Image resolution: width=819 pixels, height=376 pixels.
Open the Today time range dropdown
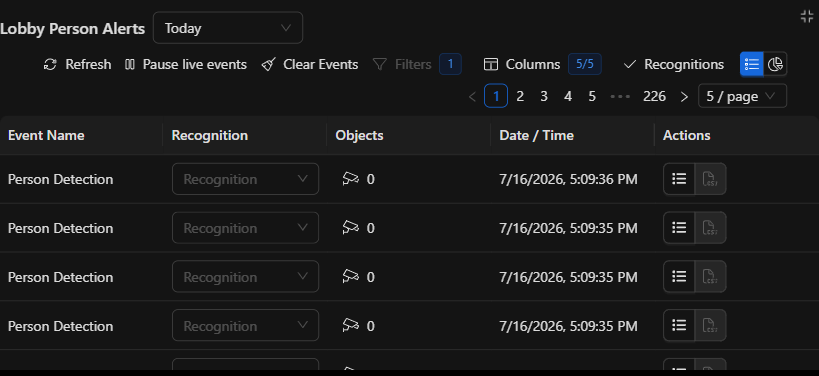click(x=228, y=28)
